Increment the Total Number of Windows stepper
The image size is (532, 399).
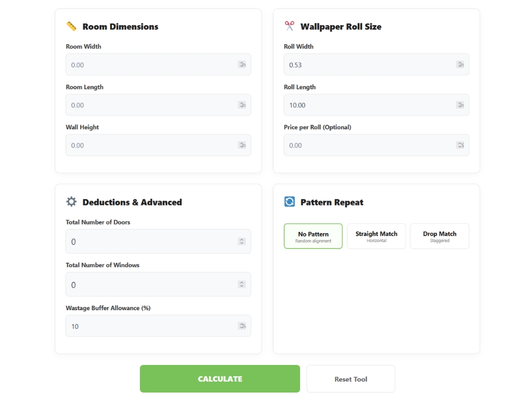pyautogui.click(x=243, y=282)
